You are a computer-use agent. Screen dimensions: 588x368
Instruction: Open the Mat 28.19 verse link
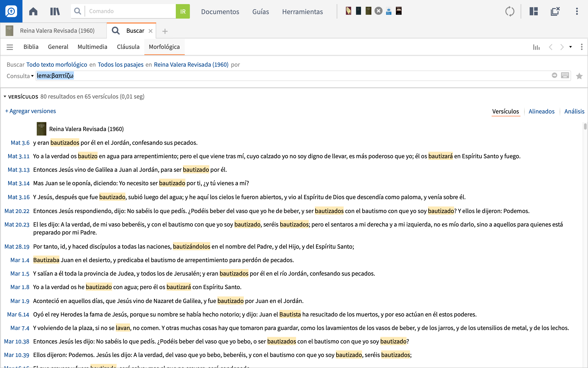(17, 247)
